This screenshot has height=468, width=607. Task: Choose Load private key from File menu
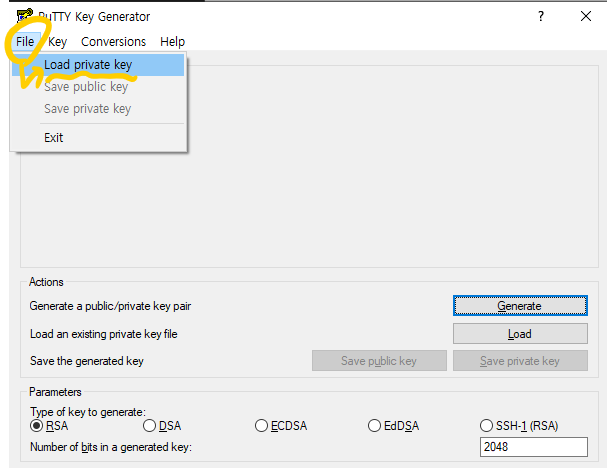(x=98, y=65)
